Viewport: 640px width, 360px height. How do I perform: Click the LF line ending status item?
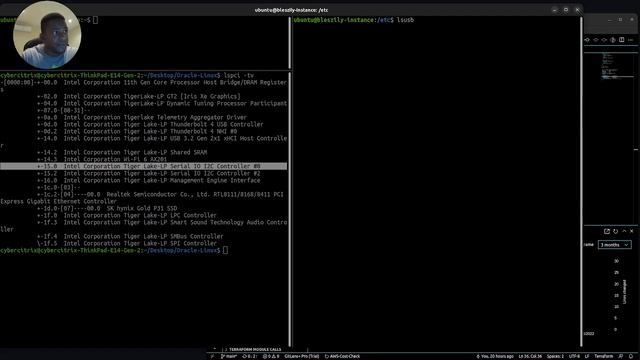(x=587, y=356)
